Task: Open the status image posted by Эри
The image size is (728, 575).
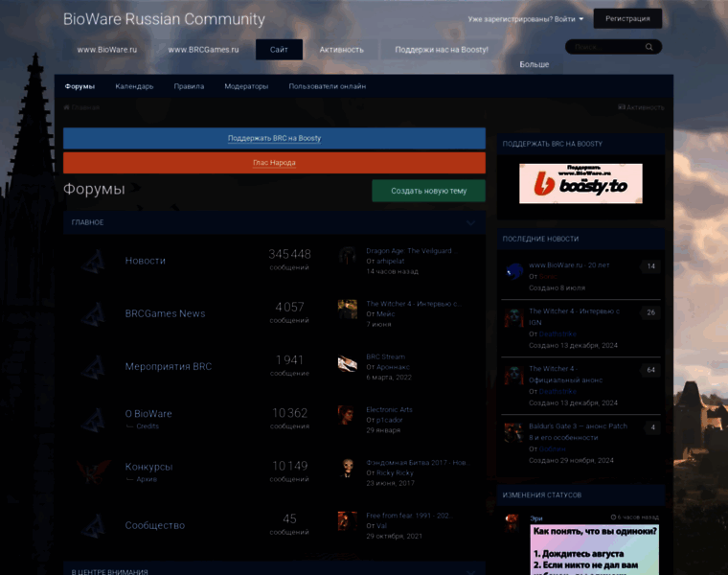Action: pos(595,550)
